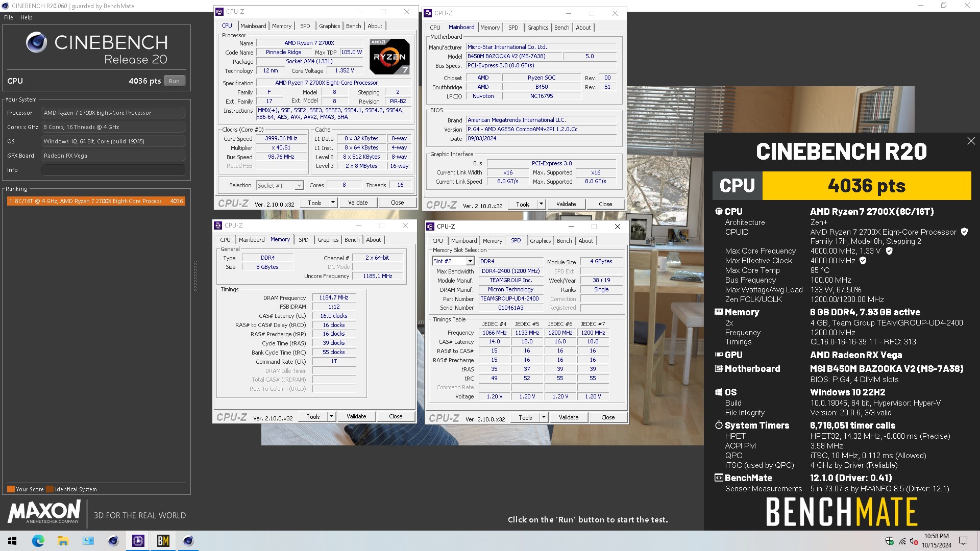Click the System Timers clock icon
Viewport: 980px width, 551px height.
click(719, 425)
